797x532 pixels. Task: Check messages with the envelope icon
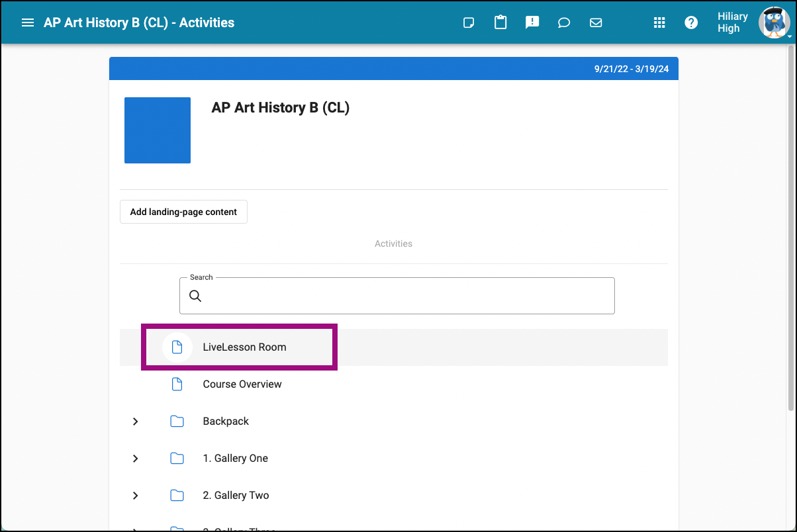click(x=596, y=22)
